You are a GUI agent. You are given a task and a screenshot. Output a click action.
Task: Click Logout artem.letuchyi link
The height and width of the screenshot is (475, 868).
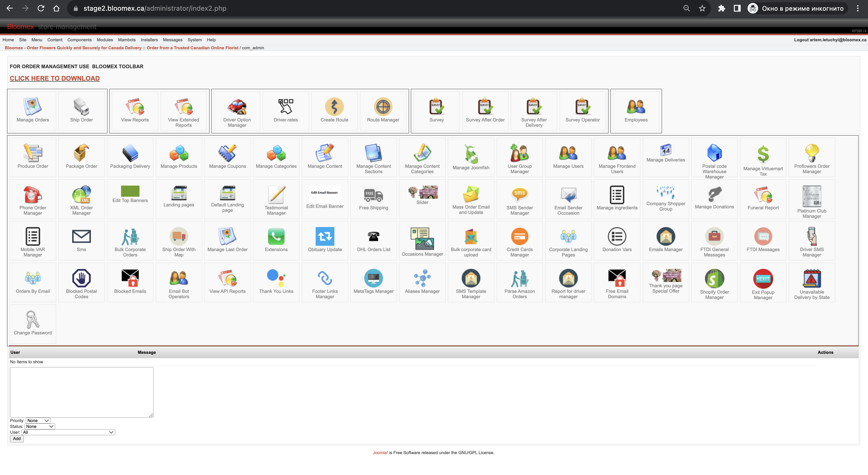coord(830,40)
